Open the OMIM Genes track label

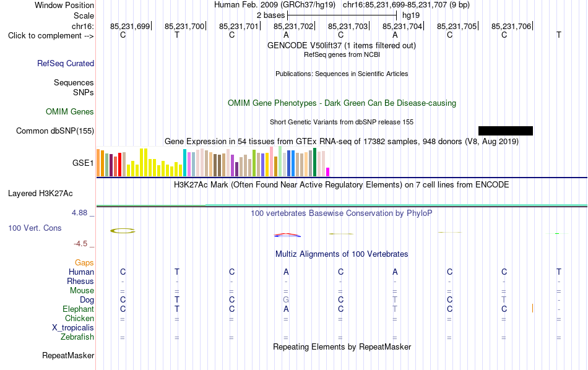69,112
